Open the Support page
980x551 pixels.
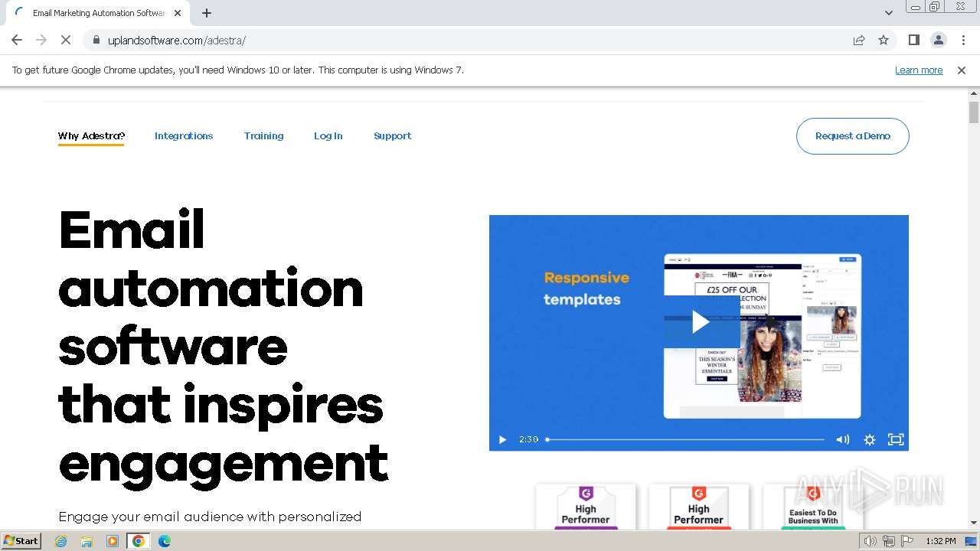(x=393, y=136)
